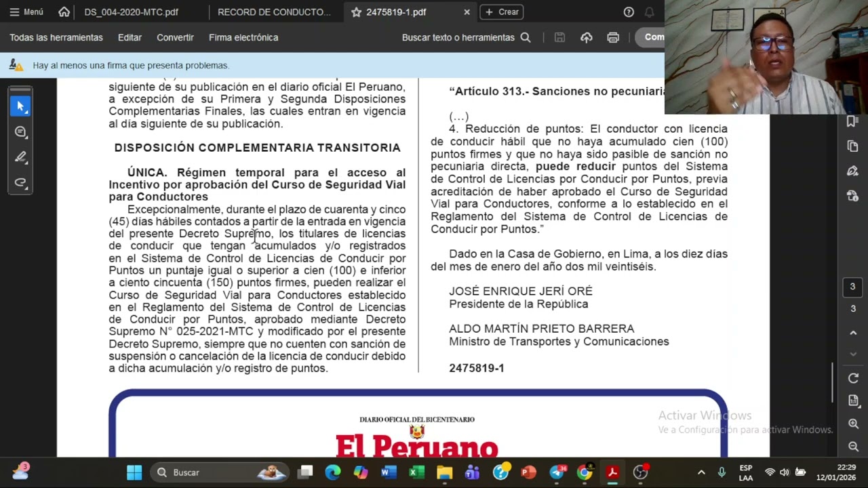Open Word from taskbar

[x=389, y=472]
